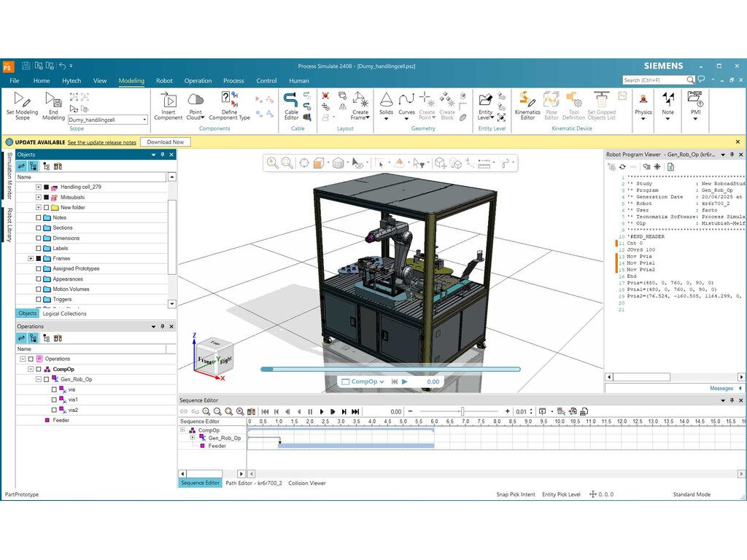
Task: Jump simulation to start in Sequence Editor
Action: [x=265, y=411]
